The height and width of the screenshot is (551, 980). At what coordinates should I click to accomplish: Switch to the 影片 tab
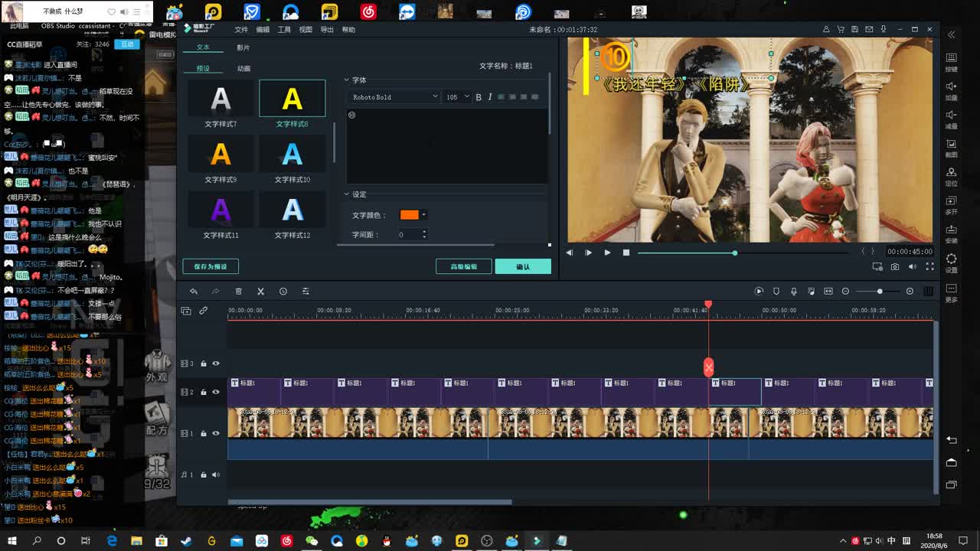[x=243, y=47]
